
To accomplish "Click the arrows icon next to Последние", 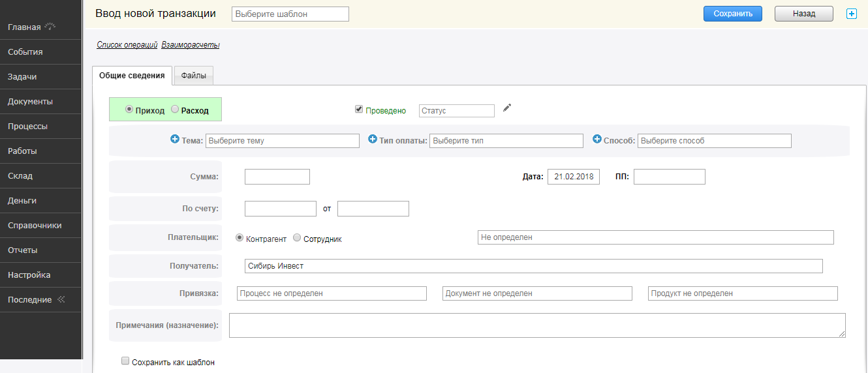I will click(x=61, y=299).
